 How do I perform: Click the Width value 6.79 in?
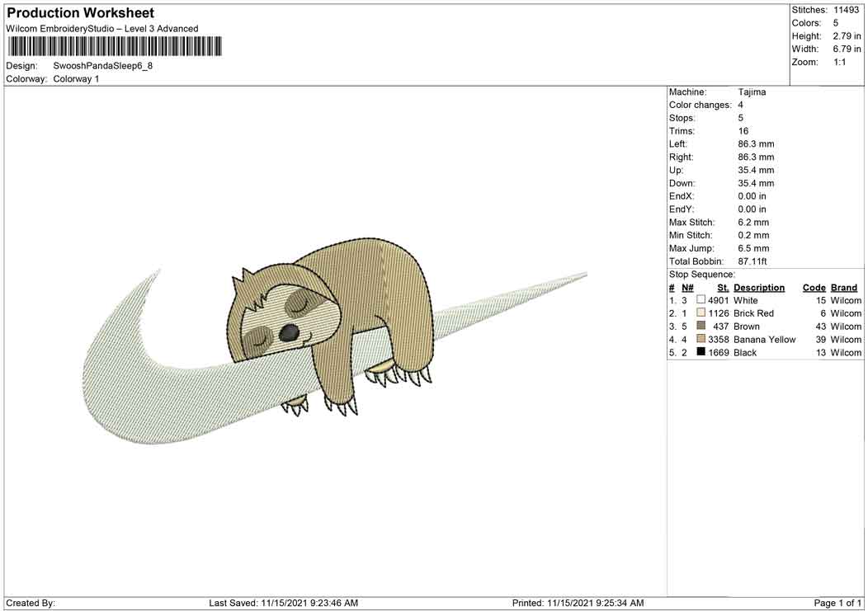(x=847, y=49)
